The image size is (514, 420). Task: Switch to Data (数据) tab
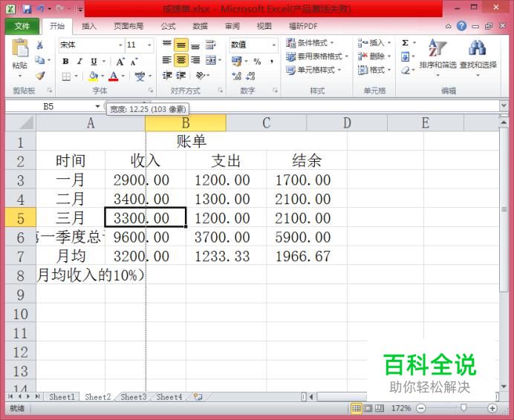[200, 26]
